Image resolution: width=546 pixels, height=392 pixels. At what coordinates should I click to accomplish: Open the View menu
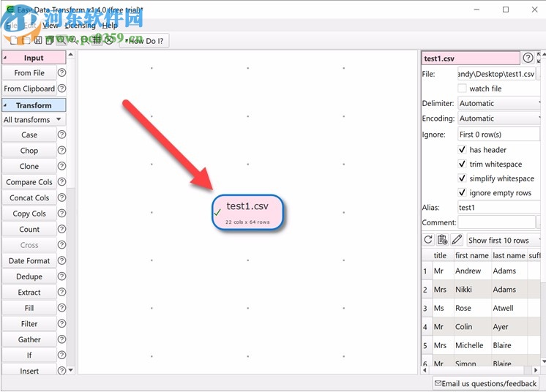tap(51, 26)
